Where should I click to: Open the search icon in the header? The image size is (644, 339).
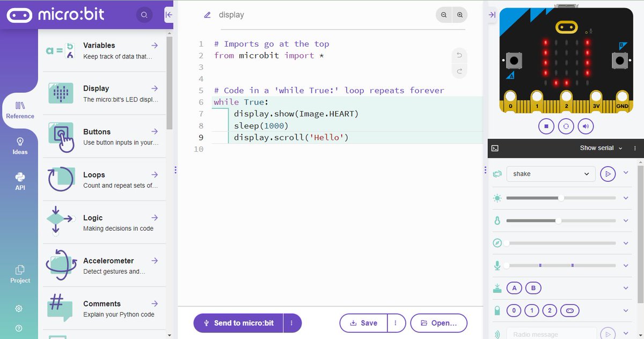click(144, 14)
